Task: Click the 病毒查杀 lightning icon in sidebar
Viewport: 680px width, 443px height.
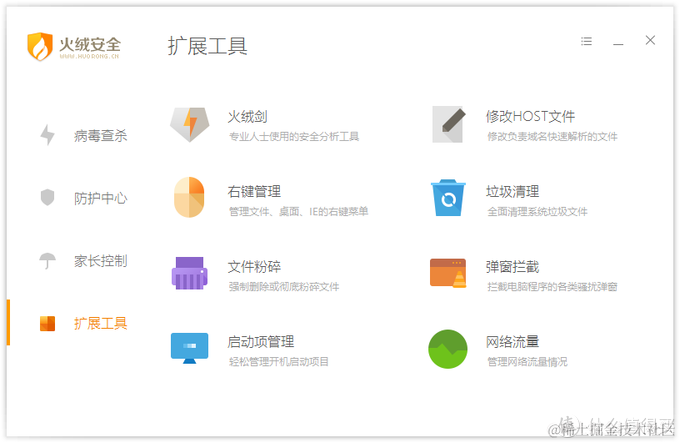Action: [47, 135]
